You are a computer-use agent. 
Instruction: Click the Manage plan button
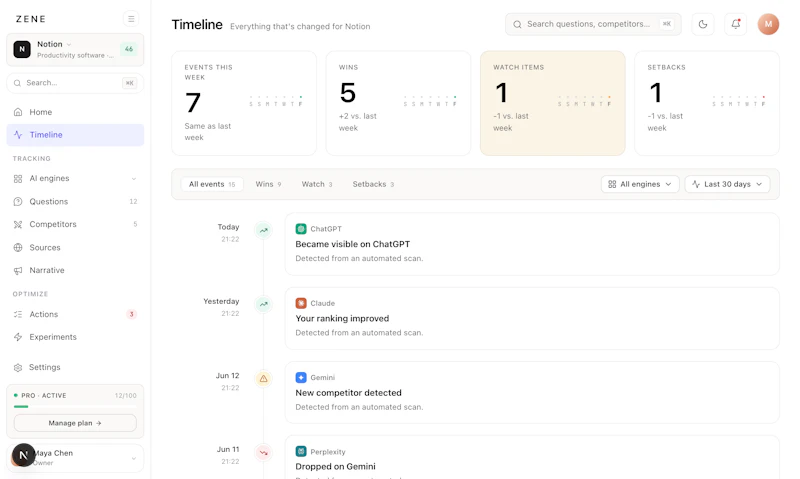(75, 423)
